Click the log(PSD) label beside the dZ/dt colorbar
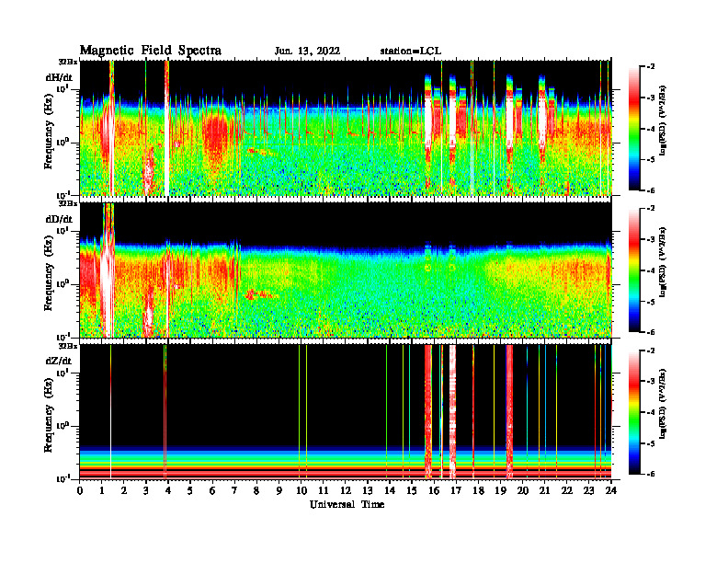 663,404
